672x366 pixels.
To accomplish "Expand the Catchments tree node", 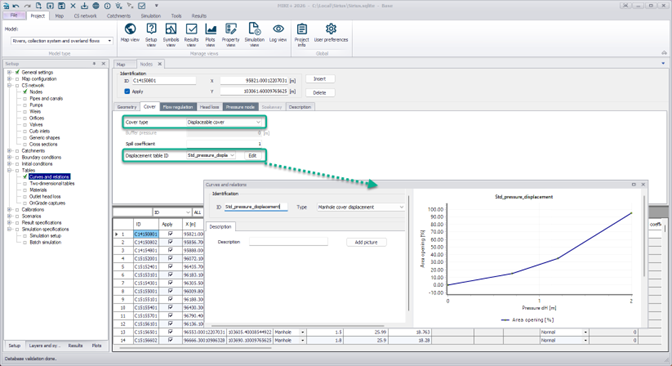I will click(x=9, y=151).
